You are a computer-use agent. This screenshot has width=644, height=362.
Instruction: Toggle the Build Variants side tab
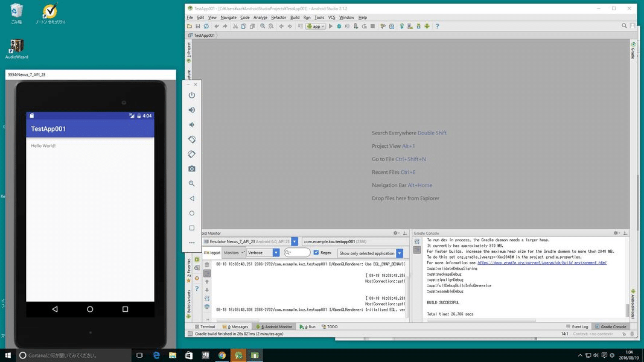[189, 304]
